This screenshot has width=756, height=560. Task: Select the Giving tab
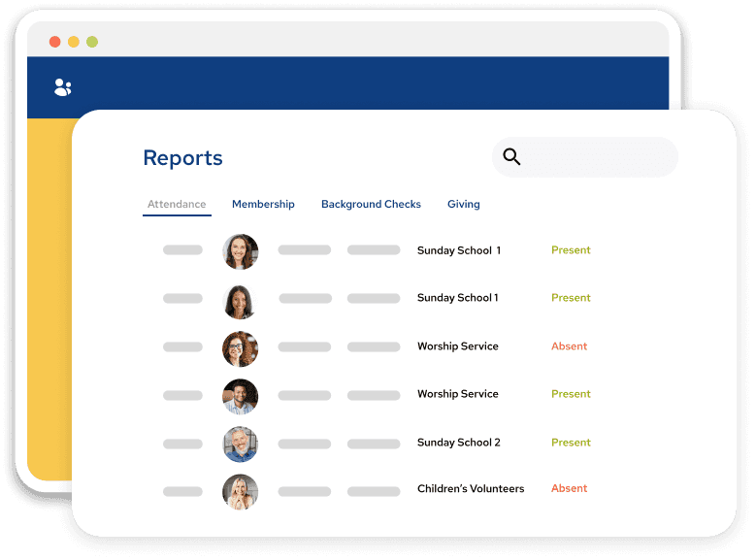pyautogui.click(x=463, y=204)
